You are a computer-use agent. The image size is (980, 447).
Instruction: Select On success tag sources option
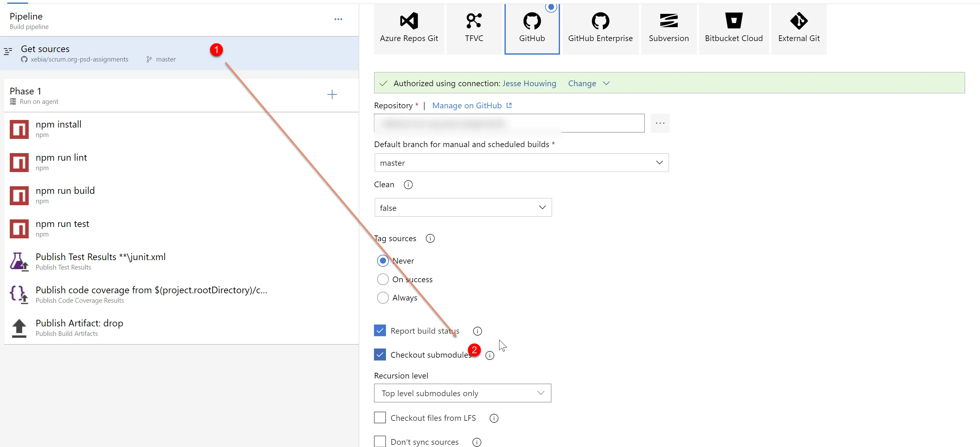(383, 279)
